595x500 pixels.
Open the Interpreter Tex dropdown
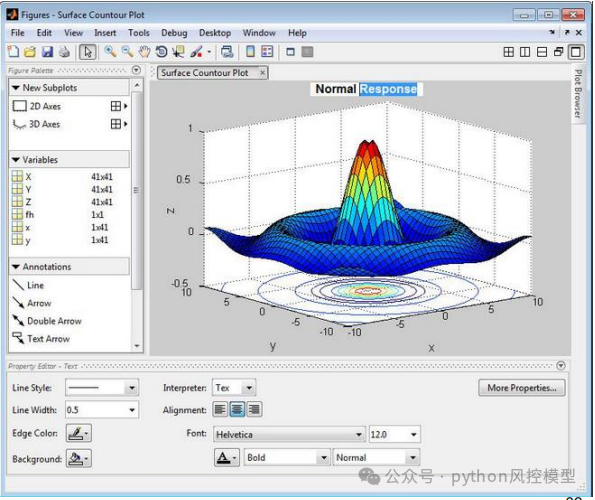point(234,388)
